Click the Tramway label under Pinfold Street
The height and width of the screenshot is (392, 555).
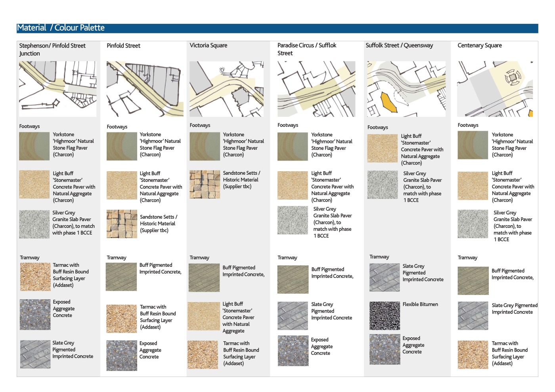click(x=116, y=258)
